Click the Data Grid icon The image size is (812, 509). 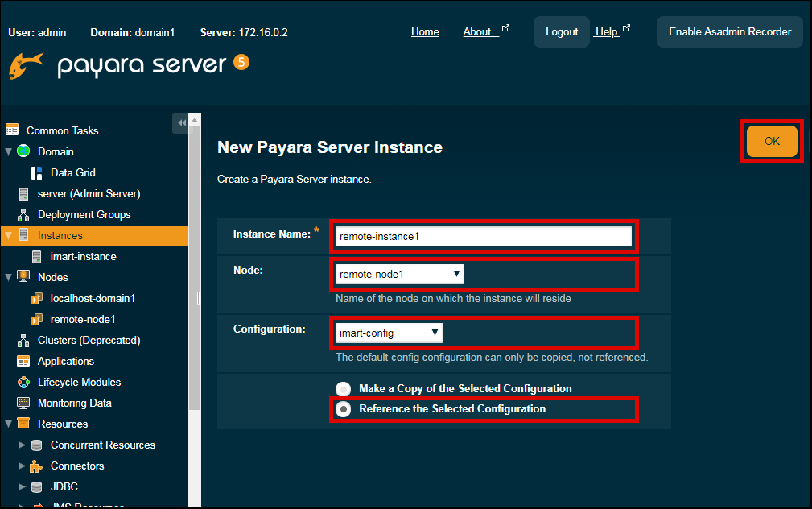coord(36,172)
